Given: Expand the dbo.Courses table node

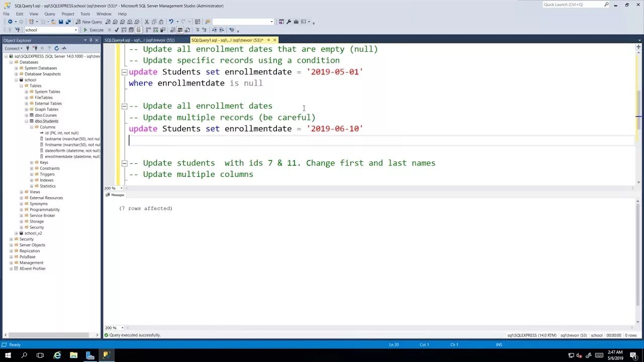Looking at the screenshot, I should coord(27,115).
